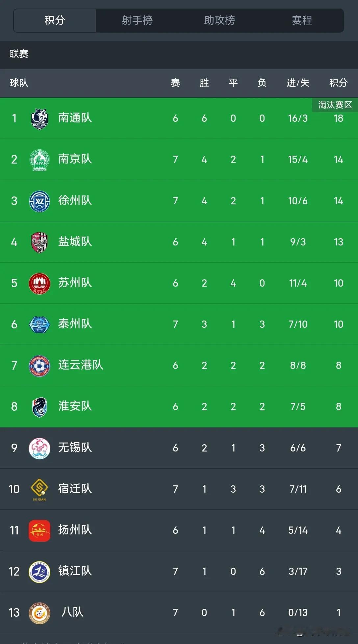Image resolution: width=358 pixels, height=644 pixels.
Task: Click the 积分 column header
Action: pos(339,83)
